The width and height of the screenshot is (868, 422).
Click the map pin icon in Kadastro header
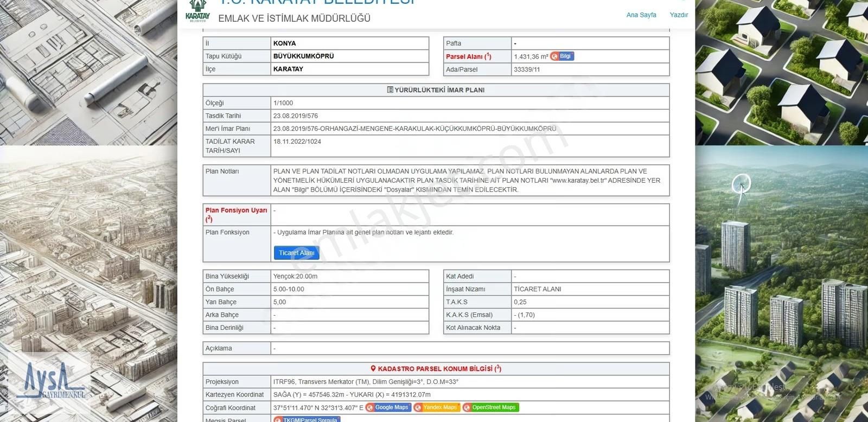point(373,369)
